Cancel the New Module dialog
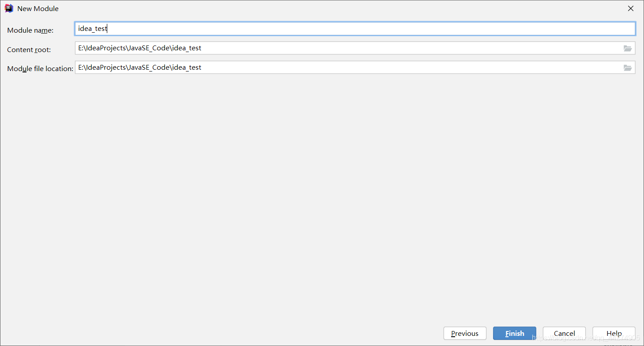This screenshot has width=644, height=346. (565, 334)
